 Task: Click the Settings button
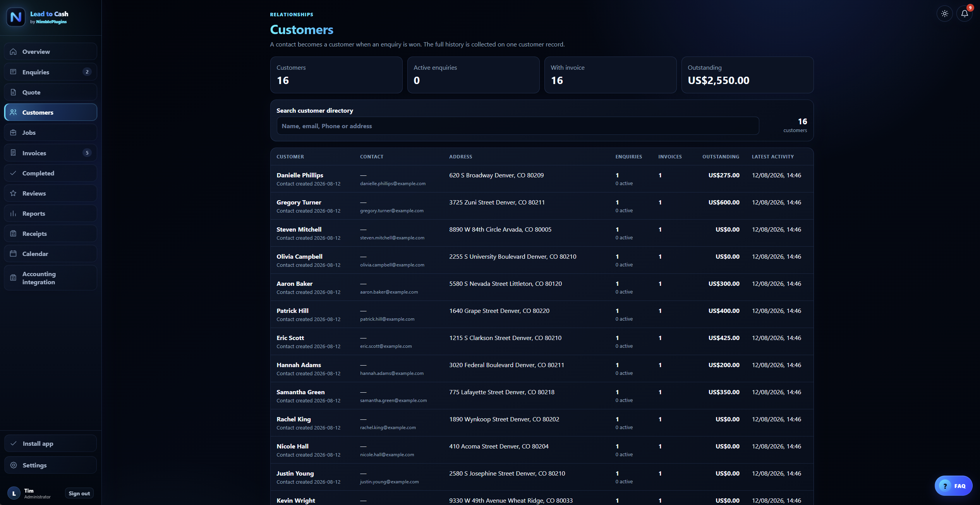(x=50, y=465)
